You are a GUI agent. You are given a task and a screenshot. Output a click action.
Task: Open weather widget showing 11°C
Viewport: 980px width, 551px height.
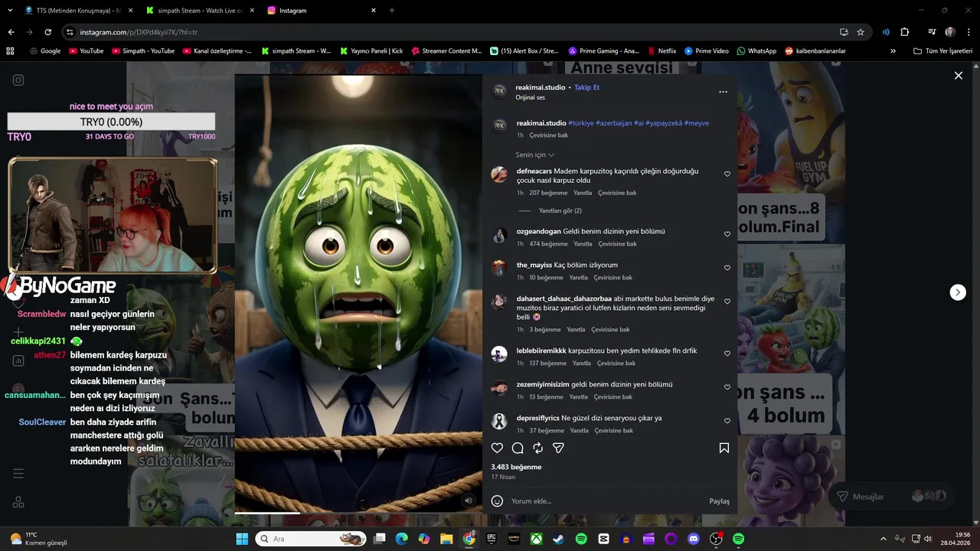pyautogui.click(x=38, y=539)
